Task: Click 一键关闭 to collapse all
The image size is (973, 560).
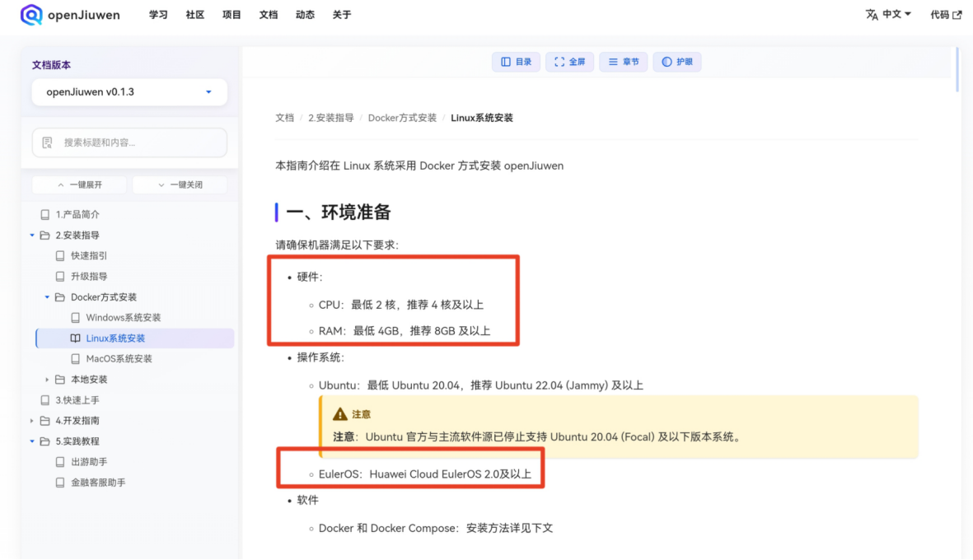Action: pos(180,184)
